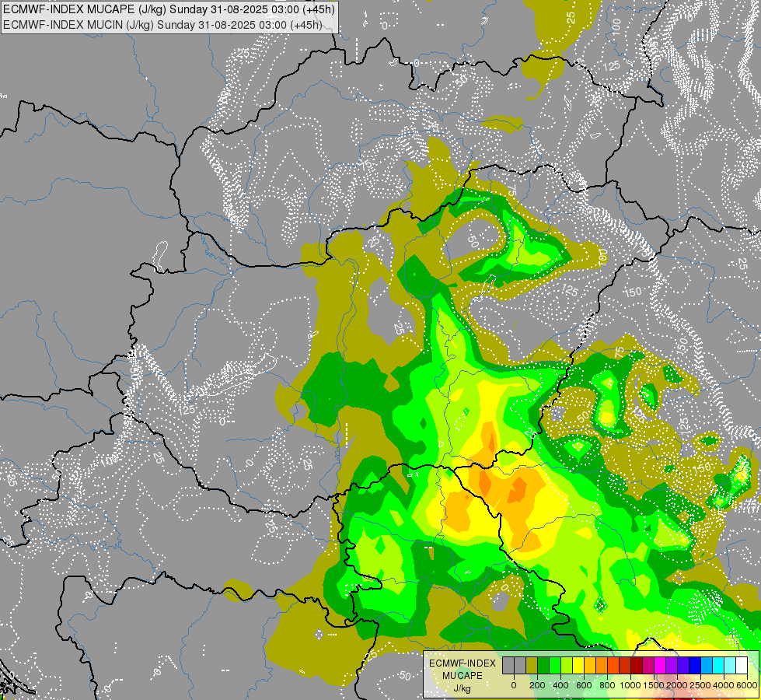Select the yellow legend color box

[x=578, y=666]
